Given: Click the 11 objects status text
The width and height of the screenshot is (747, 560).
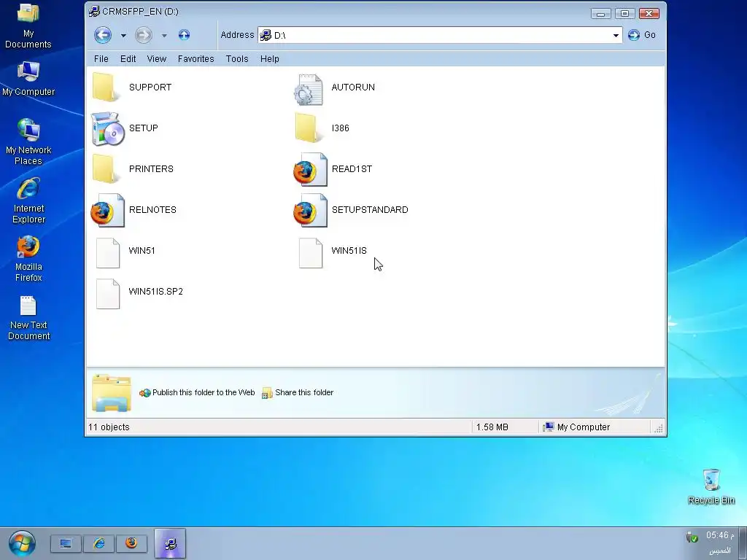Looking at the screenshot, I should (x=109, y=427).
